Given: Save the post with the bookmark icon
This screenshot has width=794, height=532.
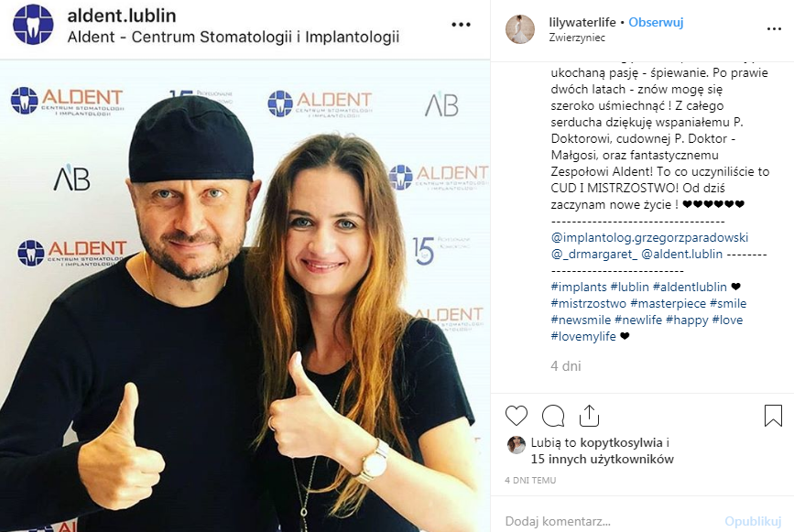Looking at the screenshot, I should (773, 416).
